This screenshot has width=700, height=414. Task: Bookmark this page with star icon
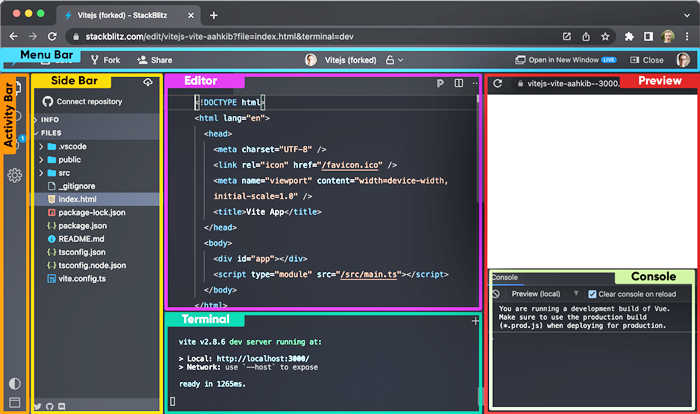coord(605,37)
